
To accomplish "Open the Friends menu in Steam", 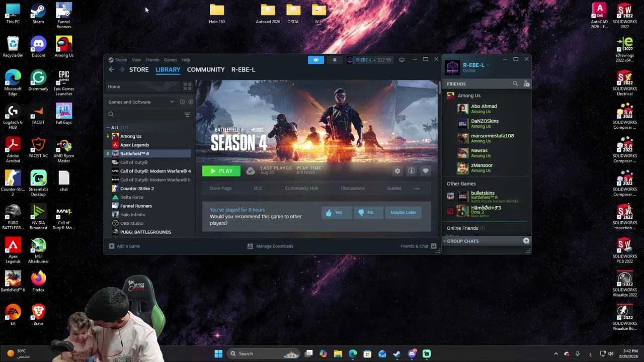I will point(152,60).
